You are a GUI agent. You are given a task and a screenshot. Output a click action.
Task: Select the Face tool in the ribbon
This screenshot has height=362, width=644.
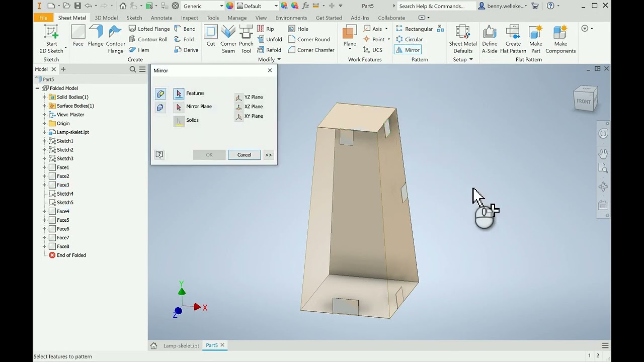point(78,36)
